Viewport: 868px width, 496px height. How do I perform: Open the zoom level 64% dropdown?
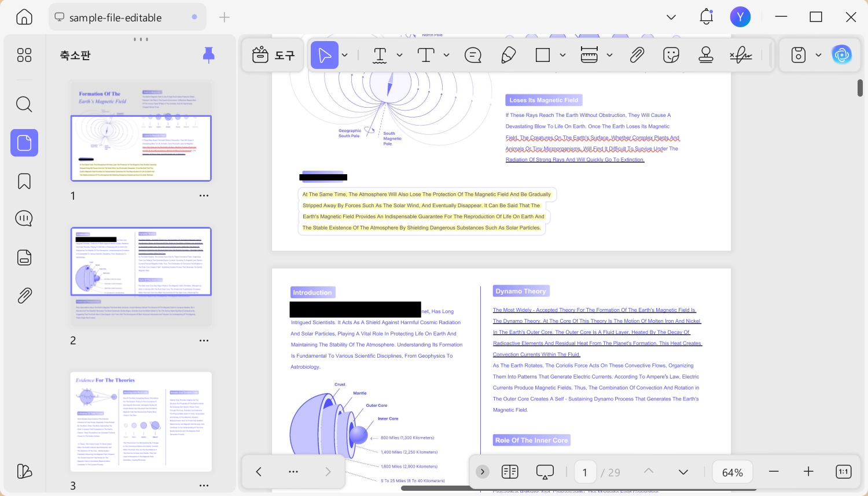(x=732, y=472)
